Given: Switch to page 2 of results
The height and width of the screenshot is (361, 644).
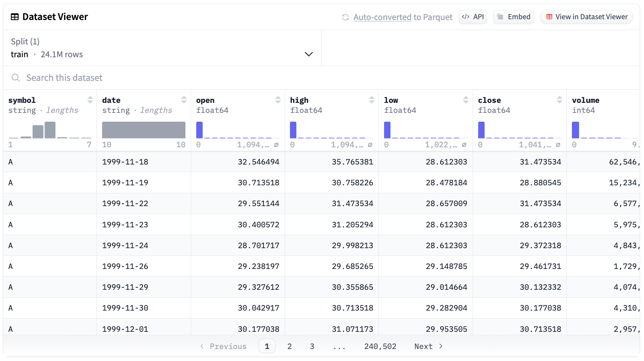Looking at the screenshot, I should pyautogui.click(x=290, y=346).
